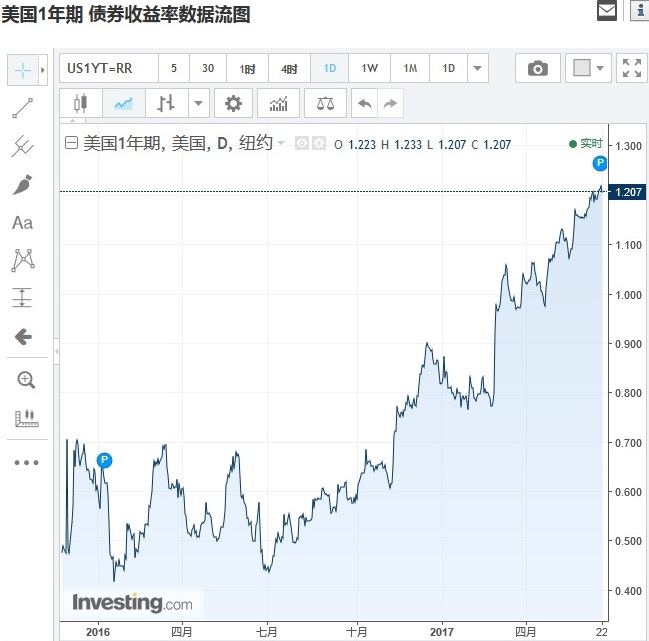Click the 实时 realtime status indicator
Image resolution: width=649 pixels, height=641 pixels.
586,144
